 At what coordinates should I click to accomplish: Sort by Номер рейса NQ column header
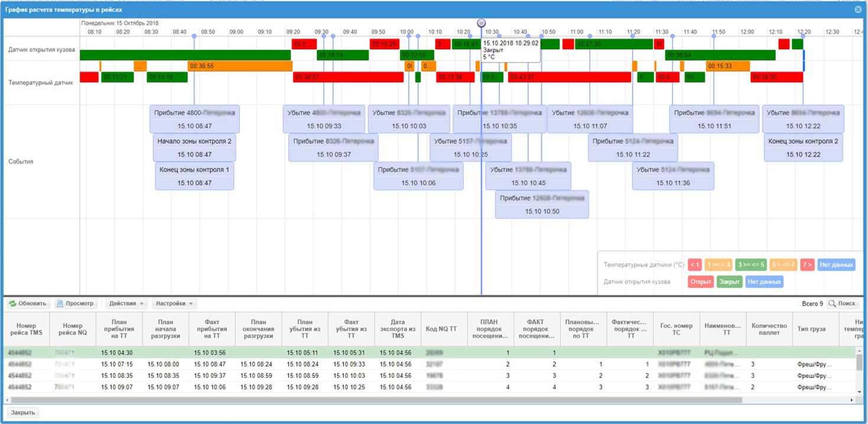73,330
